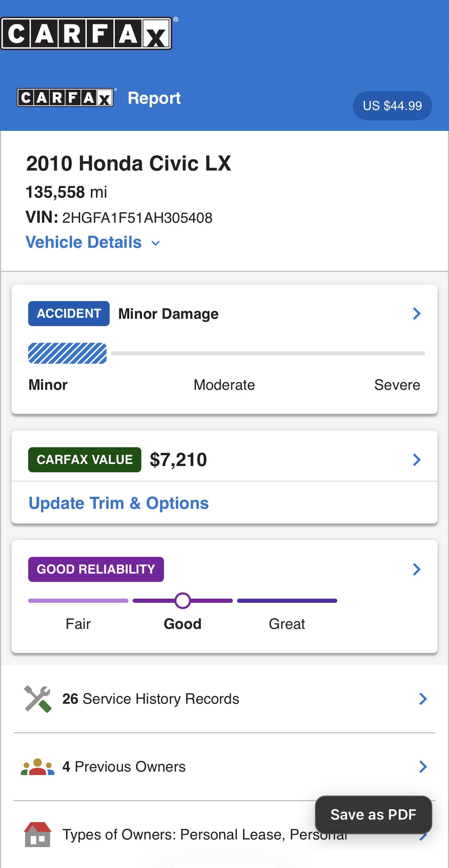Open CARFAX value details chevron
The height and width of the screenshot is (868, 449).
pyautogui.click(x=417, y=460)
